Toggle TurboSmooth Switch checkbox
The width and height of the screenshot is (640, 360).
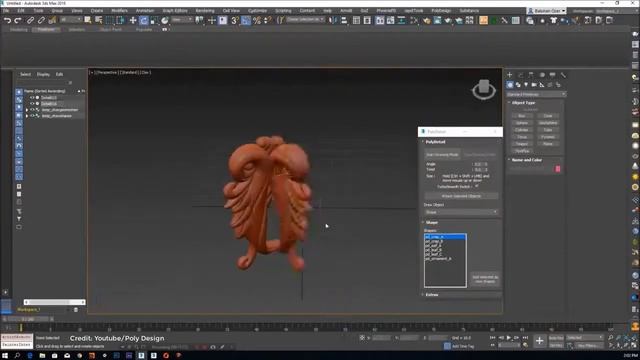476,187
